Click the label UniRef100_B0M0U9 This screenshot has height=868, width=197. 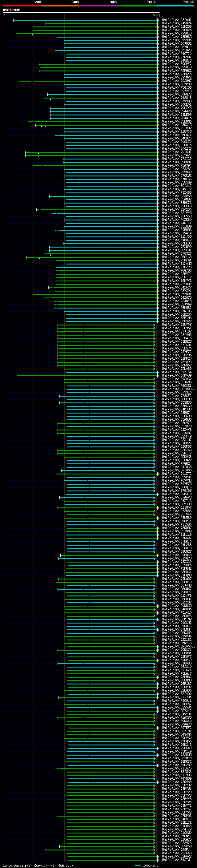(176, 375)
